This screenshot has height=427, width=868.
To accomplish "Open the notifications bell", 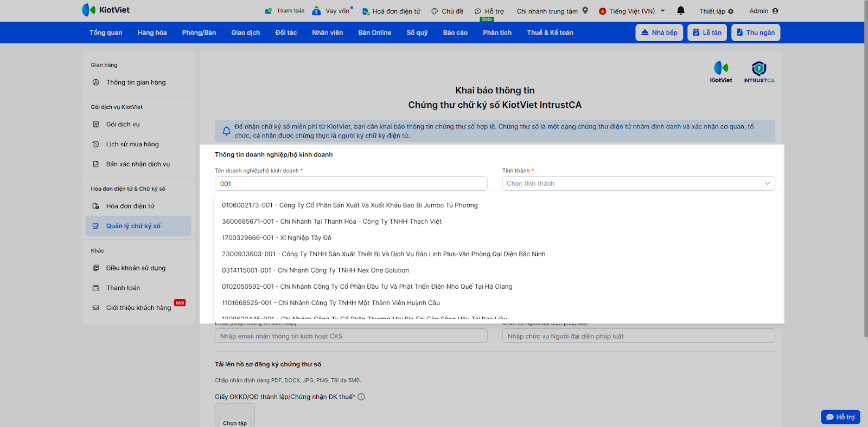I will (681, 10).
